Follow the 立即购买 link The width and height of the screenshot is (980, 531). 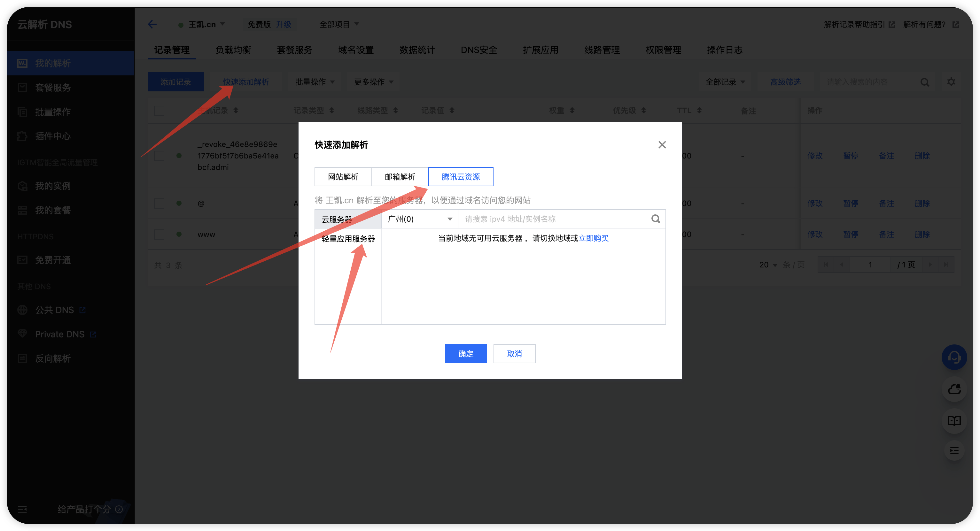point(593,238)
